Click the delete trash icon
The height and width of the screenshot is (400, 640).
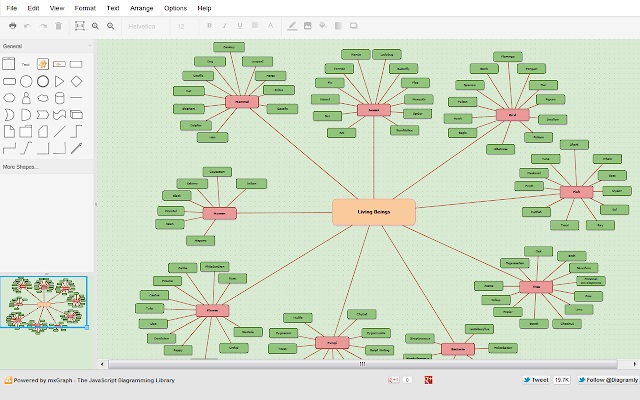[58, 26]
